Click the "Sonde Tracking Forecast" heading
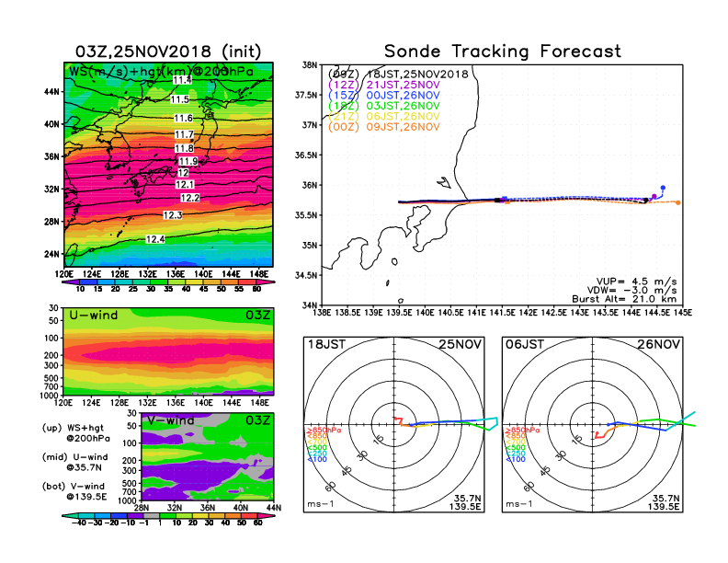The width and height of the screenshot is (728, 563). [503, 52]
